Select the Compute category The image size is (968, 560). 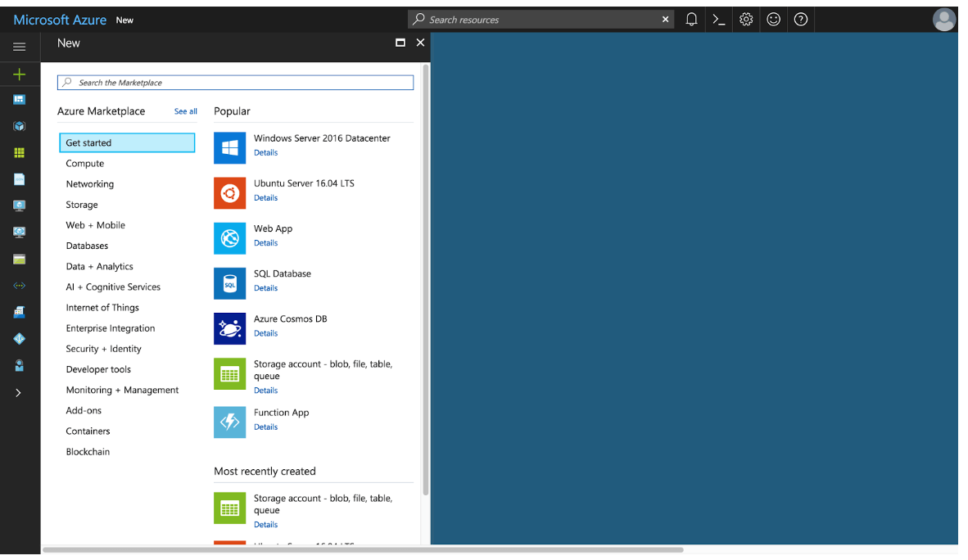[x=84, y=163]
